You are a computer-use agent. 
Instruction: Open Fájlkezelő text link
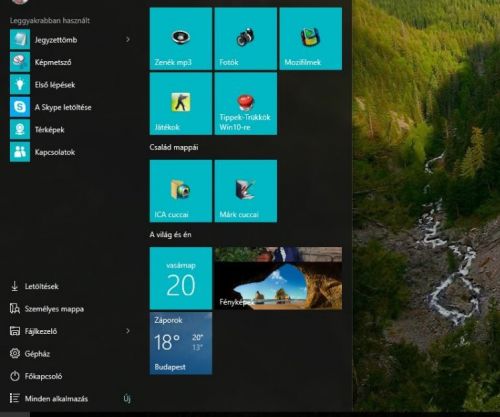click(x=41, y=331)
